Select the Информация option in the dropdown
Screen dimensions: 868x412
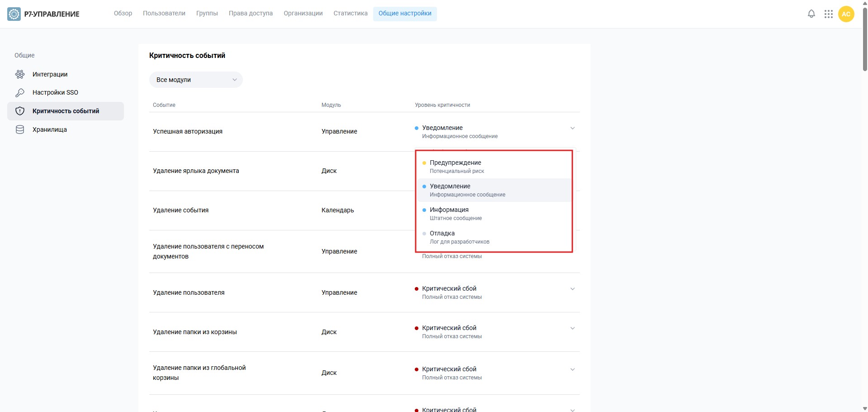point(494,214)
